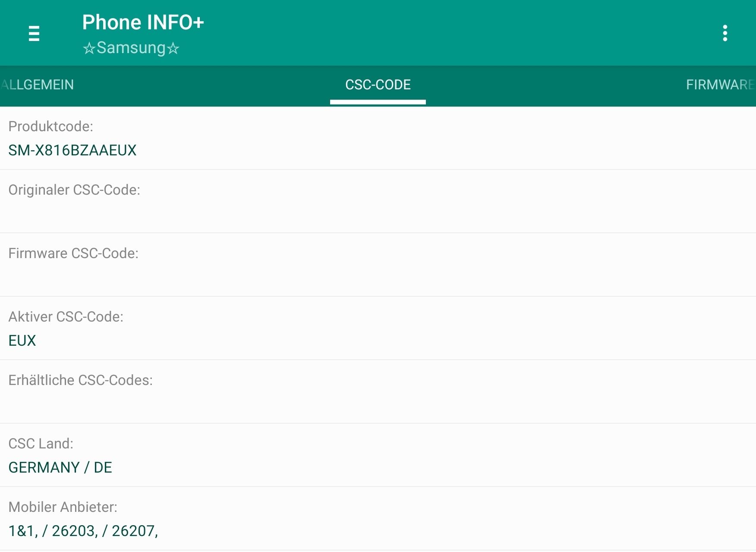Open the hamburger navigation menu
The image size is (756, 552).
(34, 33)
